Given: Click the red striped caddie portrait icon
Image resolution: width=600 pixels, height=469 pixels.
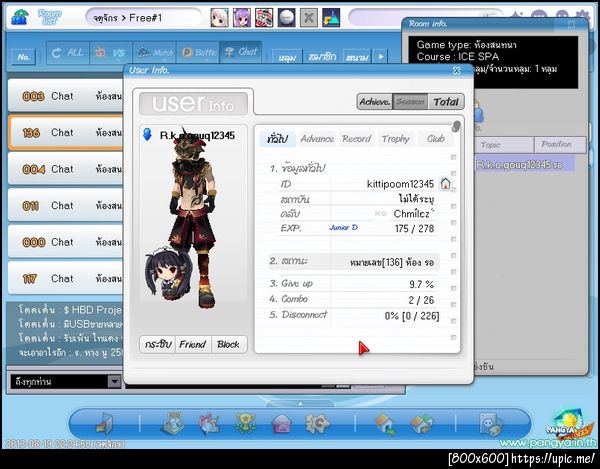Looking at the screenshot, I should tap(264, 18).
